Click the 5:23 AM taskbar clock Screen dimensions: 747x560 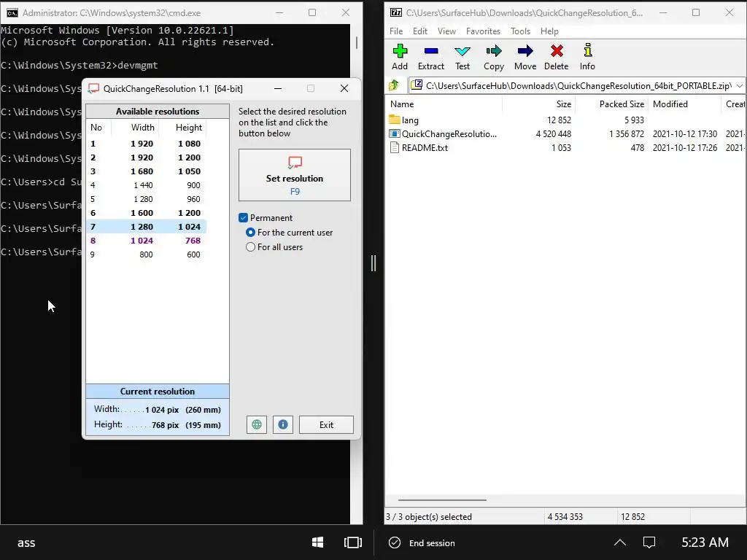pos(705,542)
